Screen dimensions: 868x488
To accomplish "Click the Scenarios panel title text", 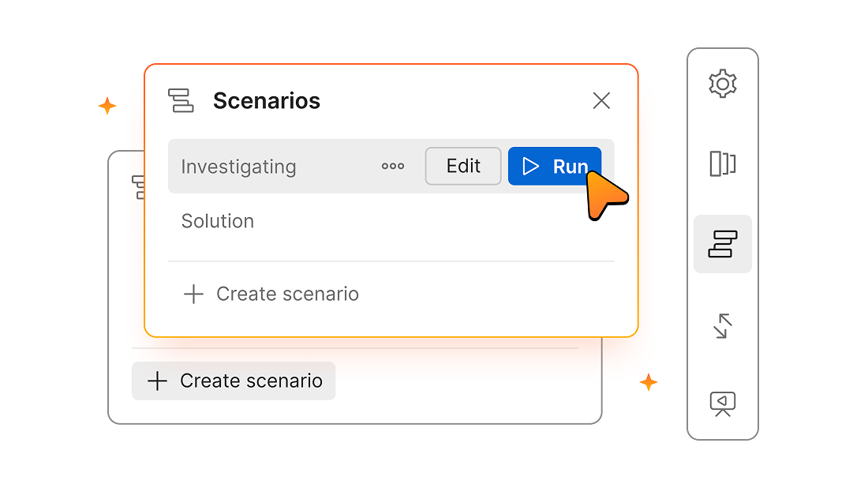I will (x=267, y=101).
